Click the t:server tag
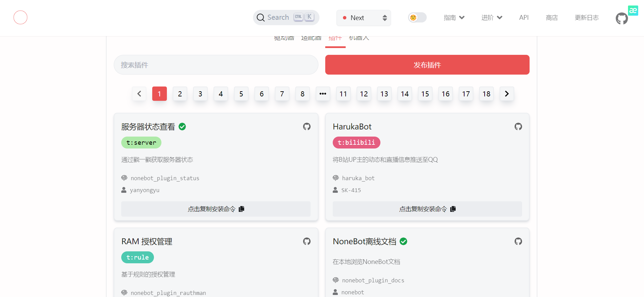644x297 pixels. 141,142
